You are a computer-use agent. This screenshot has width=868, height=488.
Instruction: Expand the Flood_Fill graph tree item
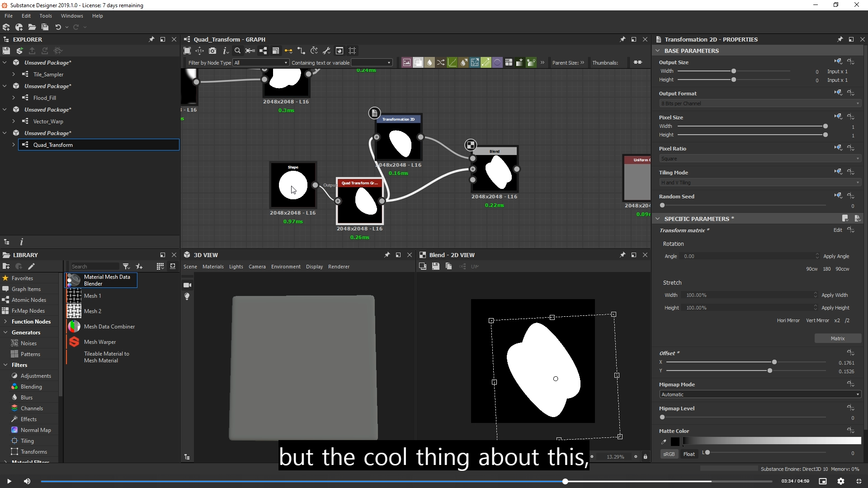point(14,98)
